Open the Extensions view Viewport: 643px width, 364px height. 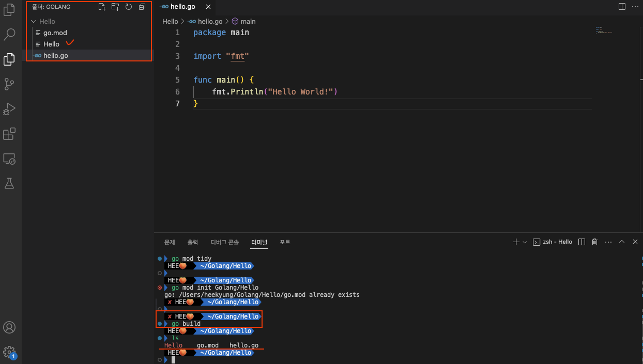point(9,134)
